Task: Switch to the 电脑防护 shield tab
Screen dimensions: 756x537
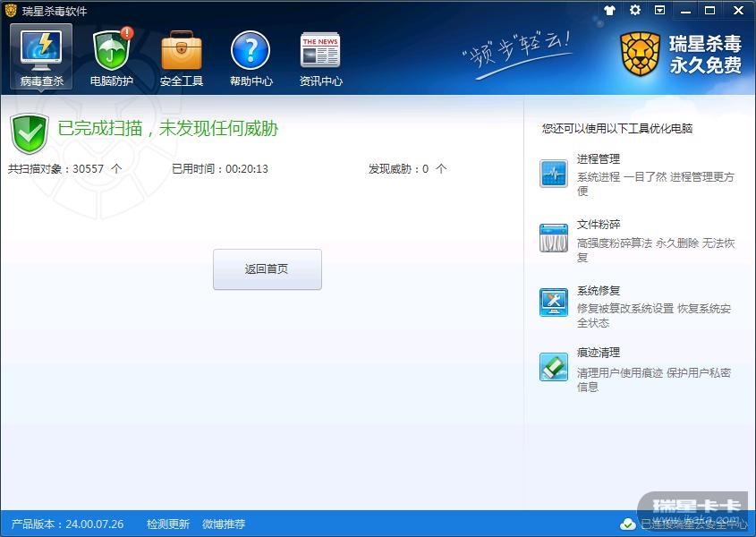Action: click(x=112, y=57)
